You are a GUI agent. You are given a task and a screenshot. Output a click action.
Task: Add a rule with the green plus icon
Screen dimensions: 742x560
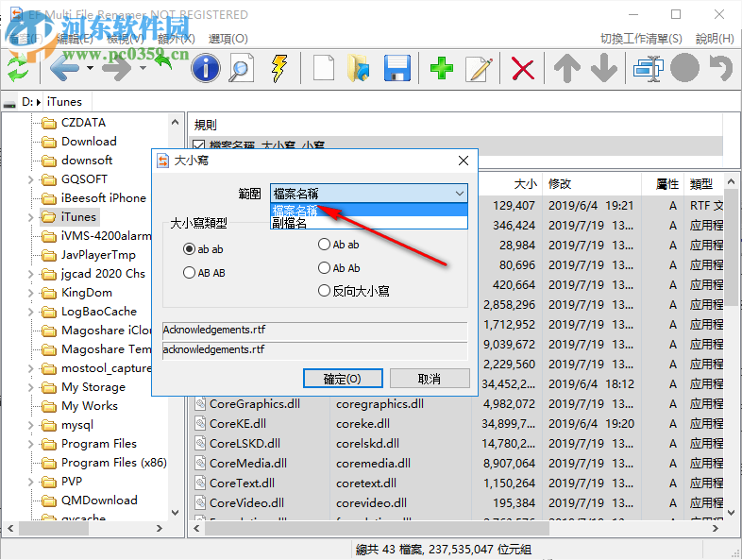[x=442, y=68]
